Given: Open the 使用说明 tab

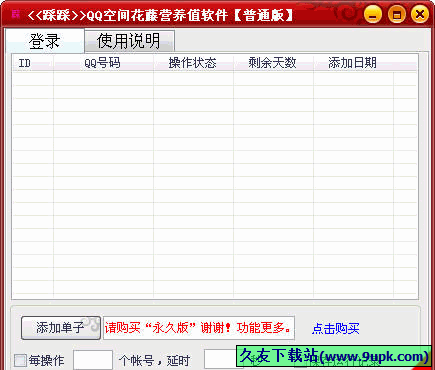Looking at the screenshot, I should click(x=129, y=41).
